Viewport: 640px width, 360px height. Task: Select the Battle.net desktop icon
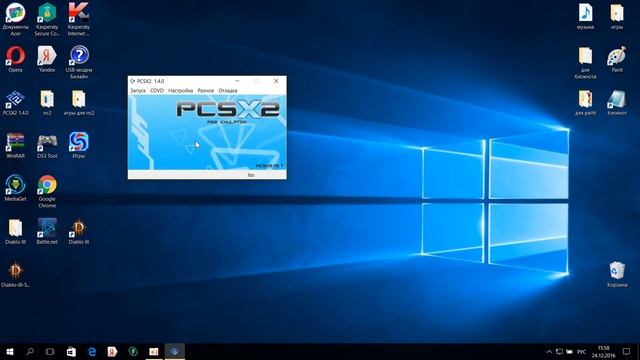point(47,231)
